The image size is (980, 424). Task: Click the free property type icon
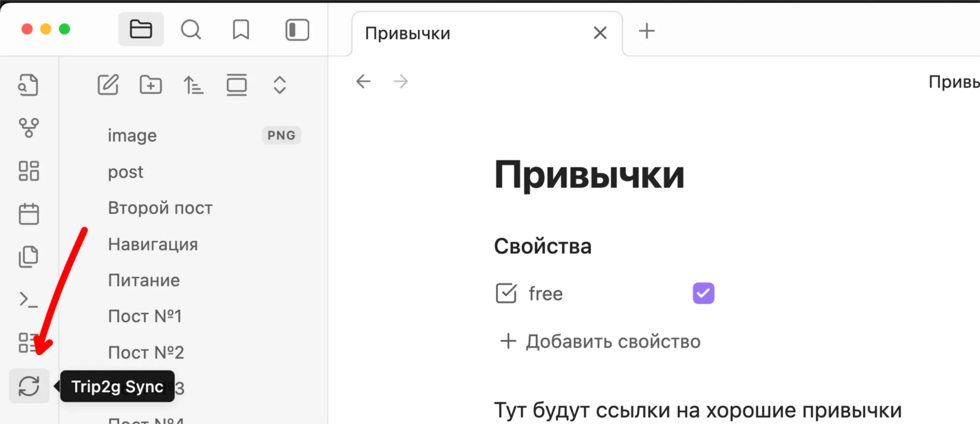click(506, 294)
